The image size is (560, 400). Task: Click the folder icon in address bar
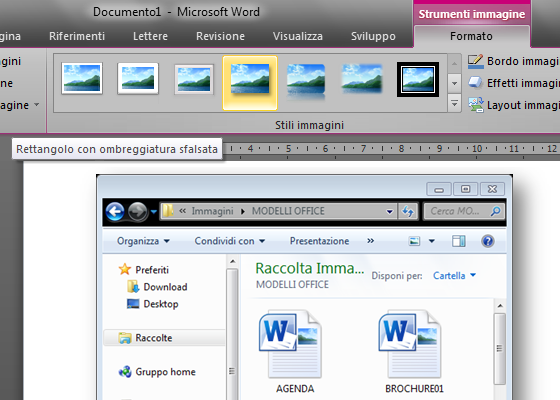click(168, 211)
